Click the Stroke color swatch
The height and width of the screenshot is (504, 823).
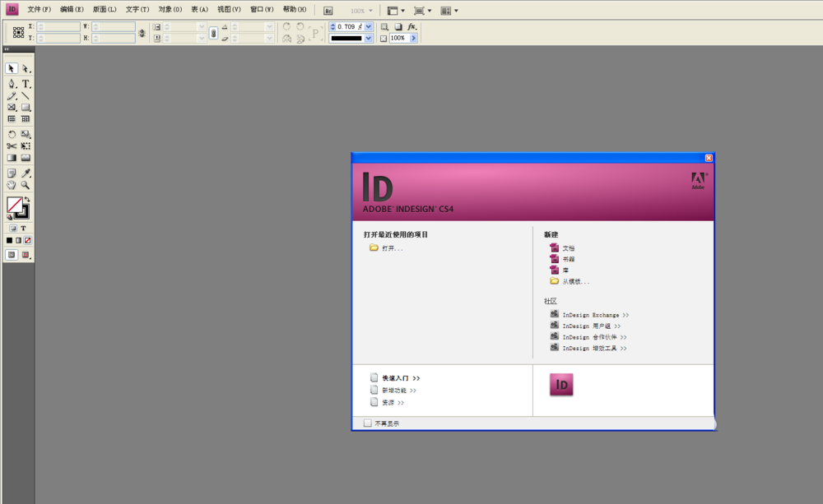click(22, 212)
